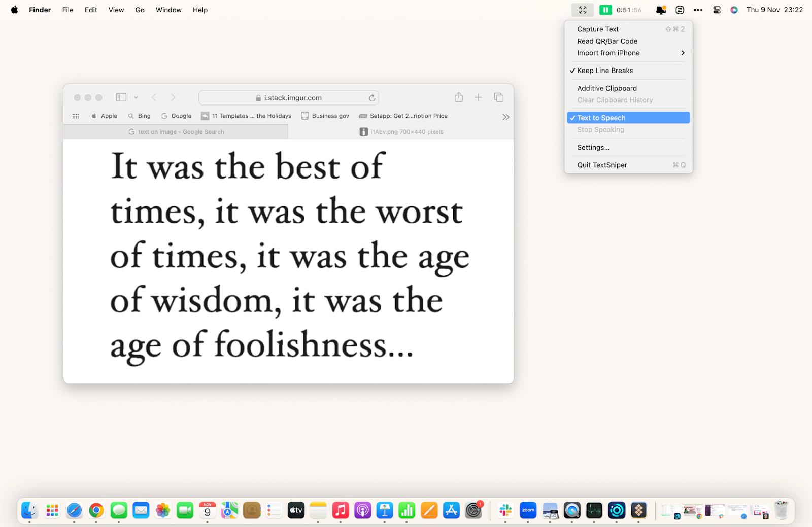Open the Finder app menu
The width and height of the screenshot is (812, 527).
(x=40, y=10)
